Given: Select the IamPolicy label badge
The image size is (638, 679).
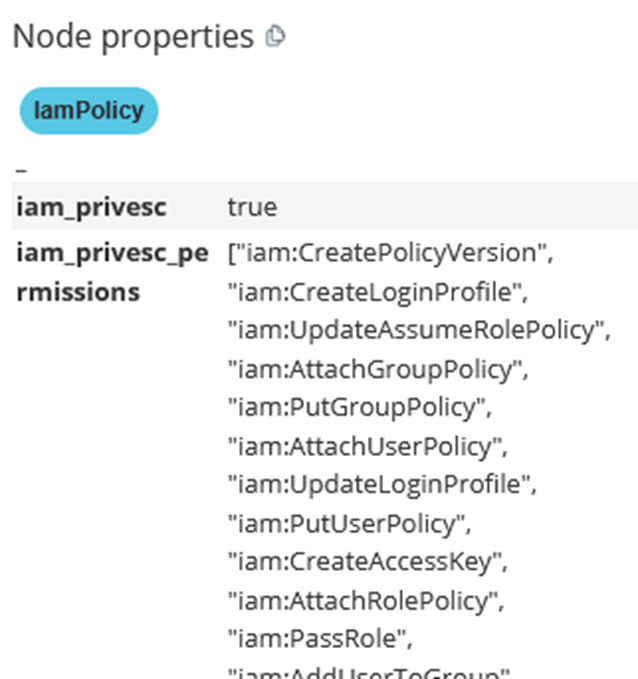Looking at the screenshot, I should (89, 111).
